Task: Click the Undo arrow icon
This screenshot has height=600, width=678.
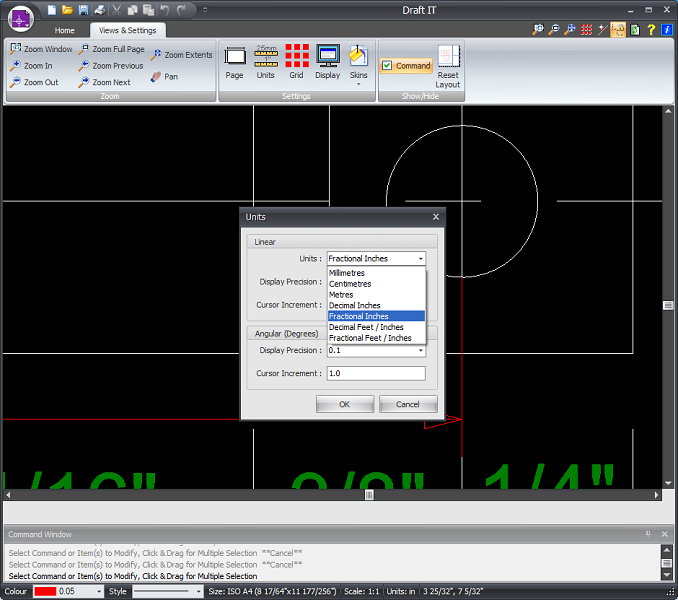Action: coord(165,10)
